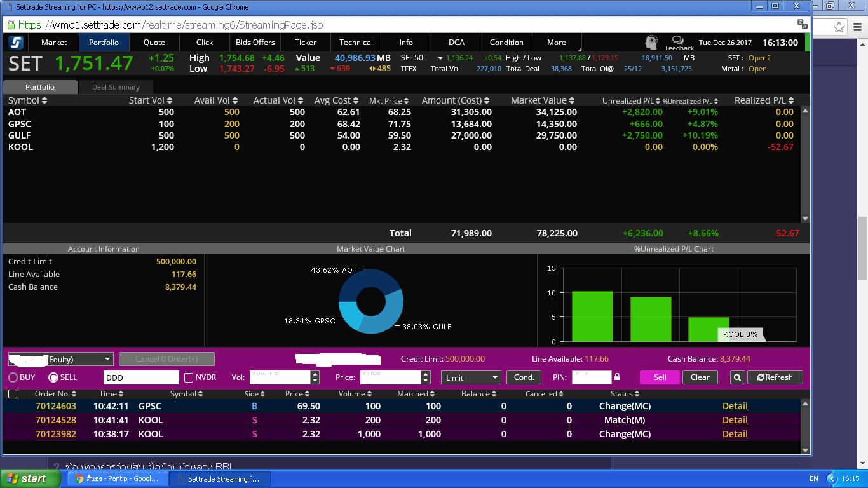This screenshot has height=488, width=868.
Task: Open the Bids Offers menu
Action: coord(255,43)
